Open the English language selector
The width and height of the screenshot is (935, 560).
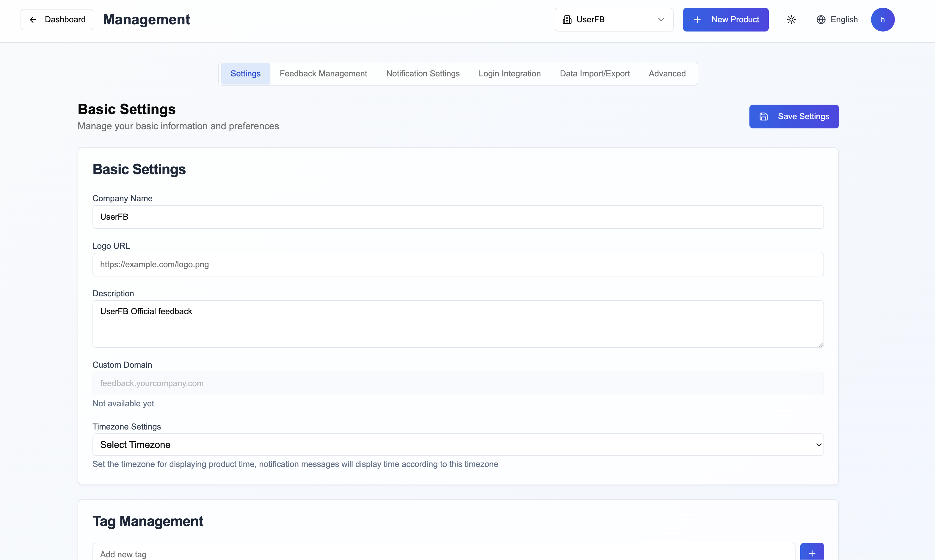(844, 20)
